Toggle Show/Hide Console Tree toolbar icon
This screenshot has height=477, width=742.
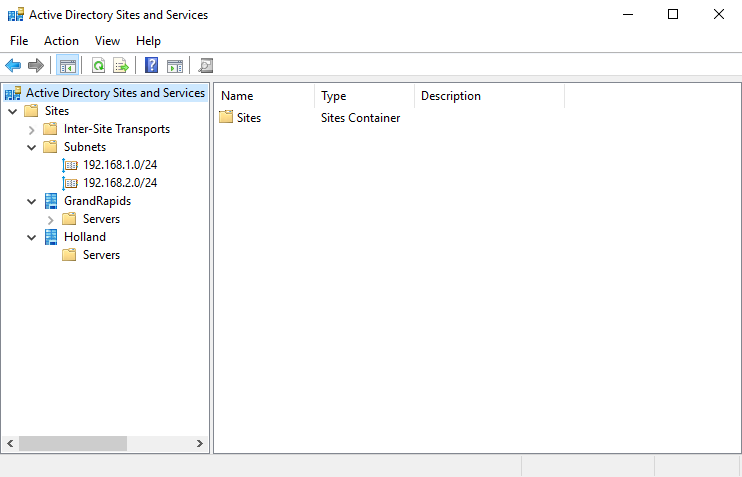(68, 66)
